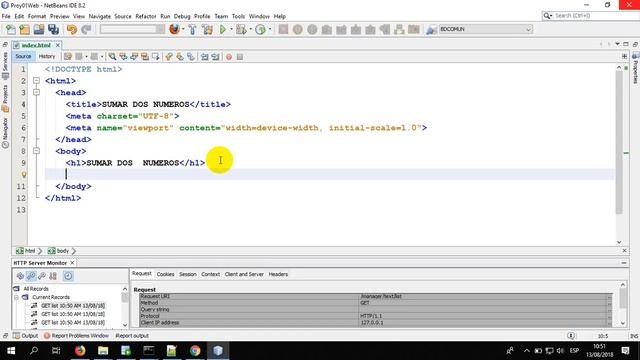
Task: Open Chrome from the Windows taskbar
Action: [195, 351]
